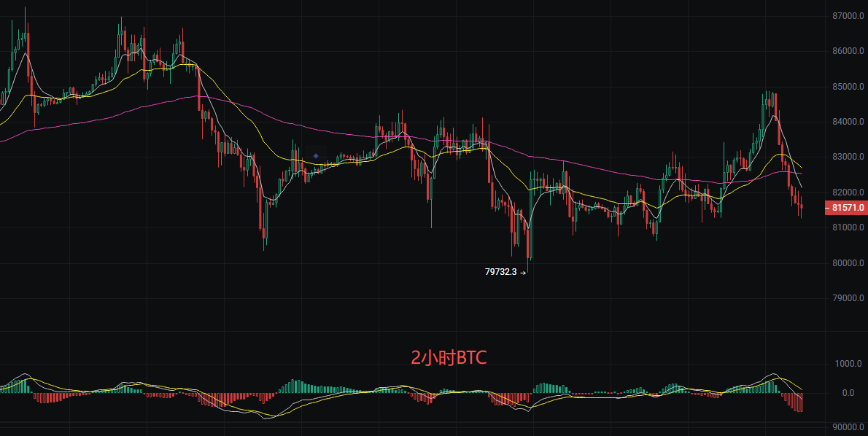
Task: Click the 84000.0 price axis label
Action: (x=848, y=122)
